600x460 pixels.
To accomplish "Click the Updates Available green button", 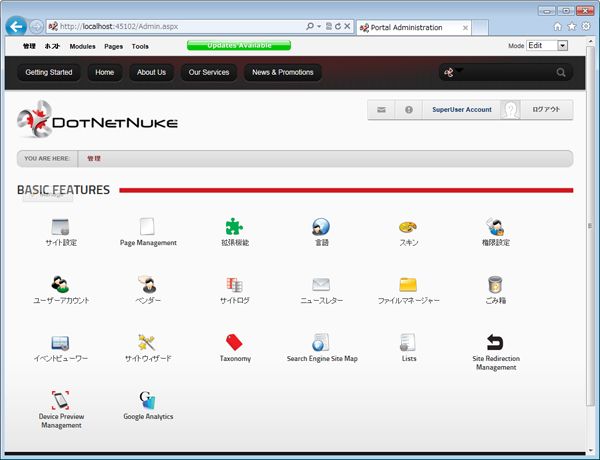I will click(239, 45).
